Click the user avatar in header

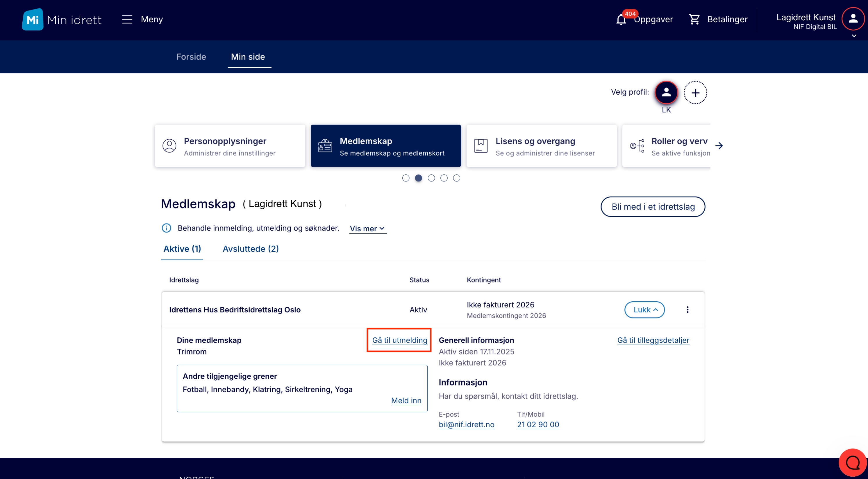pyautogui.click(x=853, y=19)
